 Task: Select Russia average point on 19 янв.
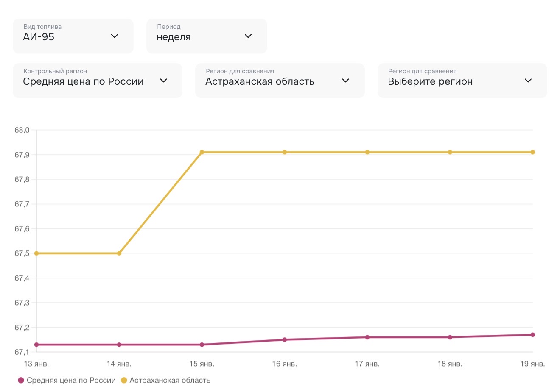click(532, 335)
